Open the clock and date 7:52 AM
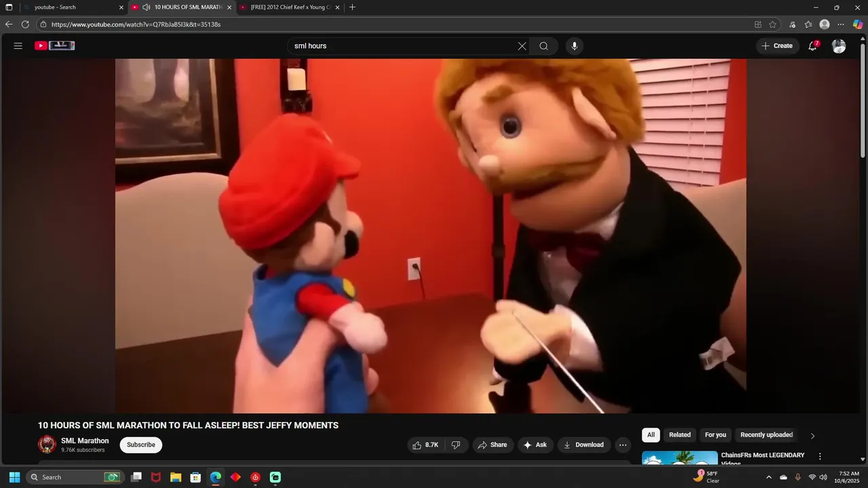868x488 pixels. coord(848,477)
